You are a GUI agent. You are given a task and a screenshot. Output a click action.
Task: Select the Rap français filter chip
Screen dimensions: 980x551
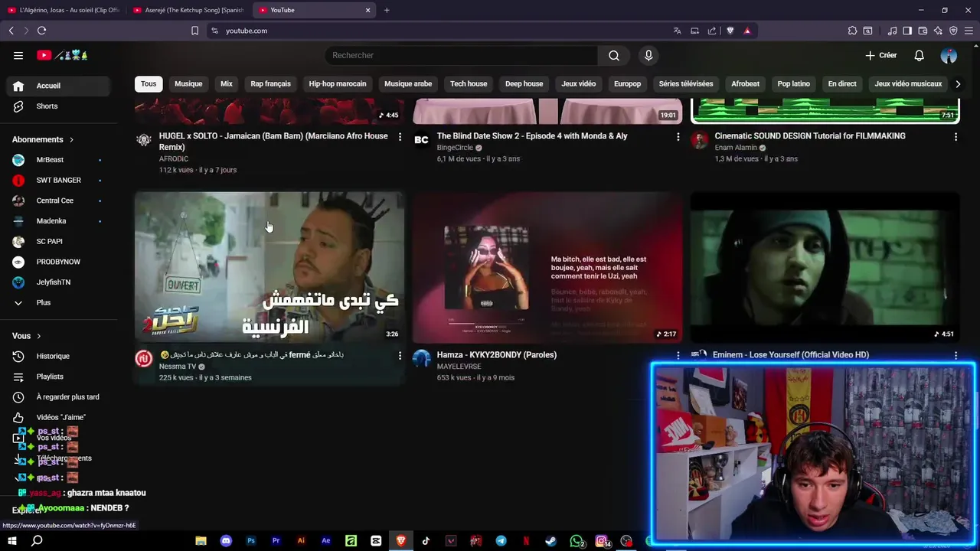(270, 83)
